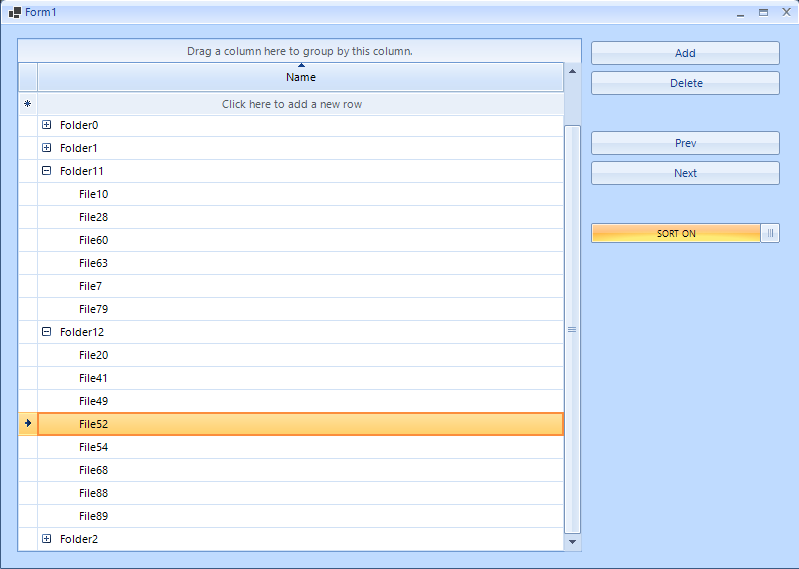Viewport: 799px width, 569px height.
Task: Click the scrollbar up arrow
Action: point(573,71)
